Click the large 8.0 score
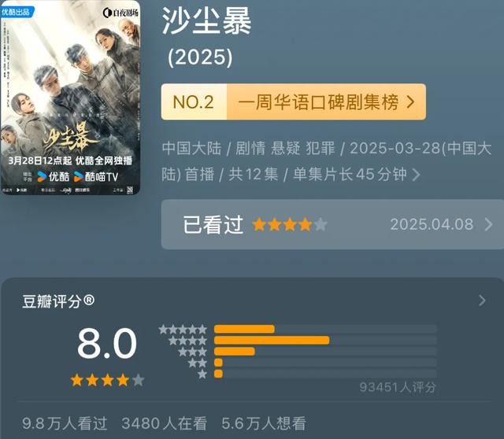 (107, 343)
